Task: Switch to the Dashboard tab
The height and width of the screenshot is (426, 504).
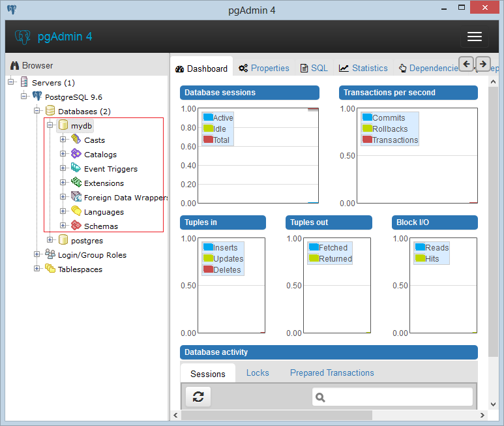Action: coord(201,68)
